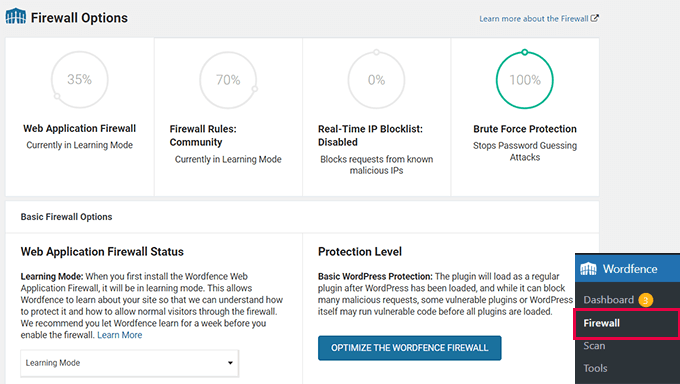Viewport: 680px width, 384px height.
Task: Click the Wordfence logo in the sidebar menu
Action: coord(588,269)
